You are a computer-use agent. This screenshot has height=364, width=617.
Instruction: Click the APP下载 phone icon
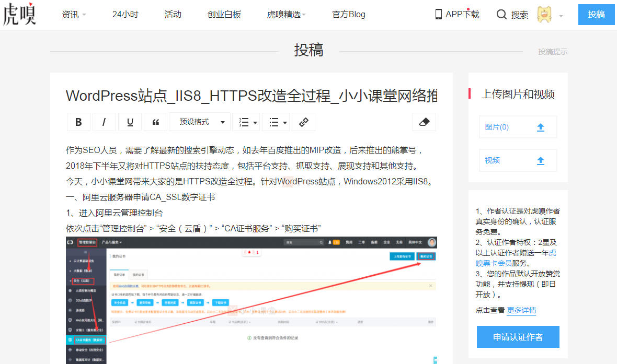pos(438,14)
